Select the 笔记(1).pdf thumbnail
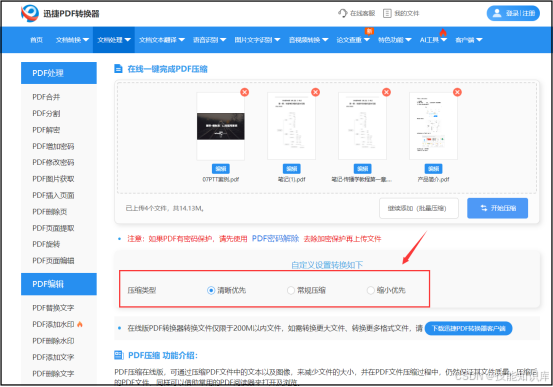 (292, 126)
